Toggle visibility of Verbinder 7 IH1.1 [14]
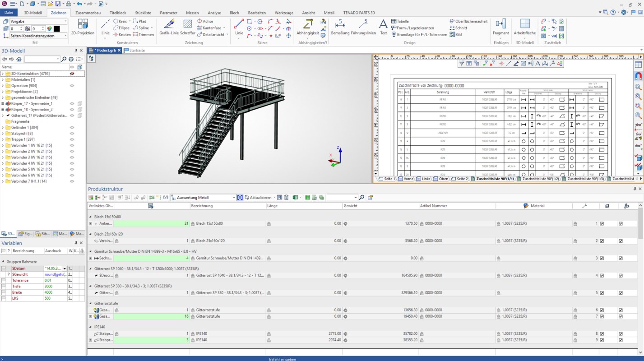 pyautogui.click(x=72, y=181)
